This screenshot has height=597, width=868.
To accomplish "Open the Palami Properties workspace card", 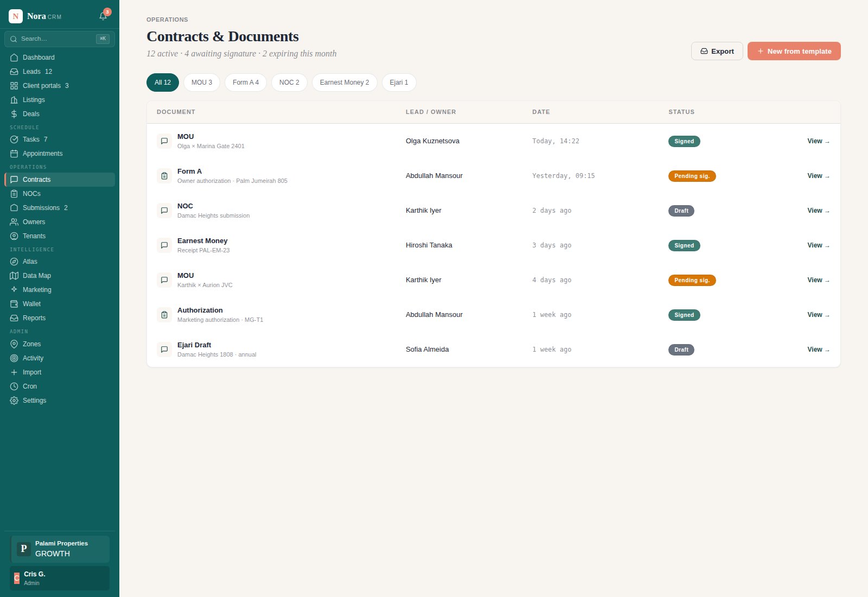I will [60, 549].
